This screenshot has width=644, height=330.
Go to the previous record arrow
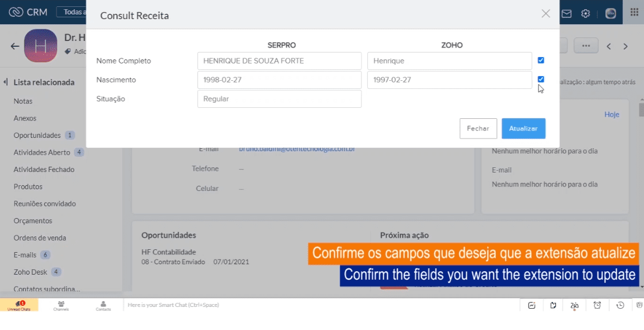point(609,46)
